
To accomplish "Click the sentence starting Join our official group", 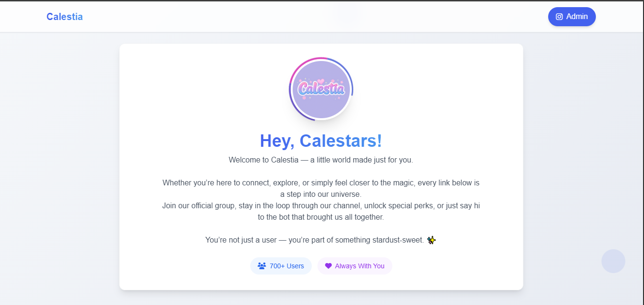I will (x=321, y=211).
